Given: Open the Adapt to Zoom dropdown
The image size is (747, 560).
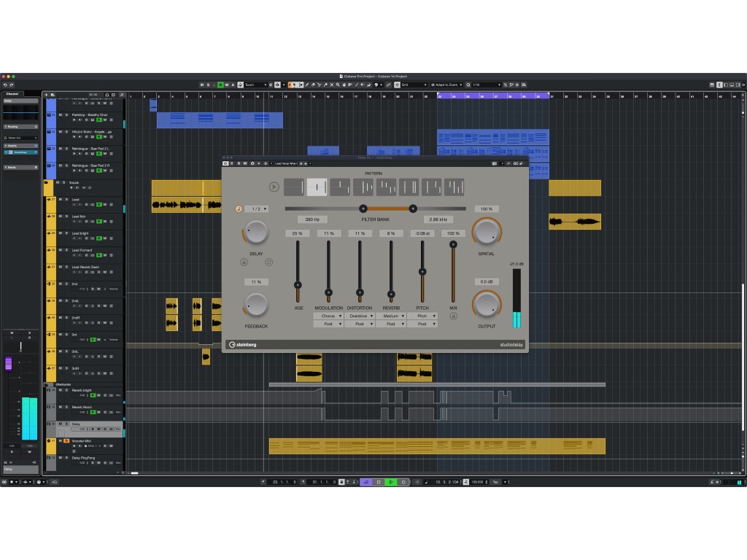Looking at the screenshot, I should coord(447,85).
